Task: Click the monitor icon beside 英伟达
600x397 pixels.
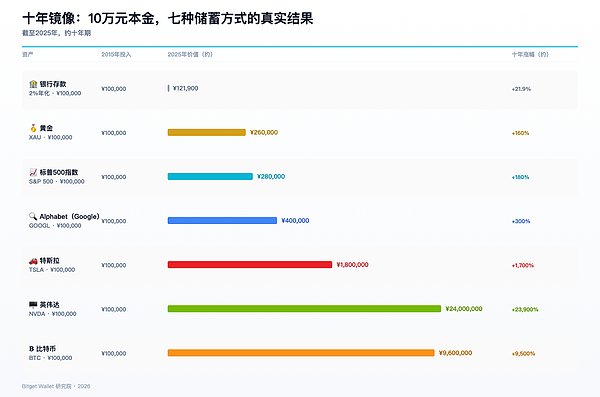Action: click(33, 305)
